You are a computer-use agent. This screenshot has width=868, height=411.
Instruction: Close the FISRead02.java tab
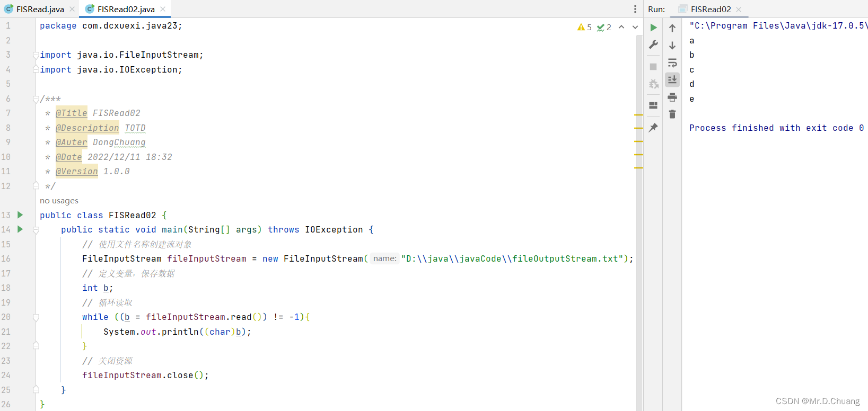point(163,9)
